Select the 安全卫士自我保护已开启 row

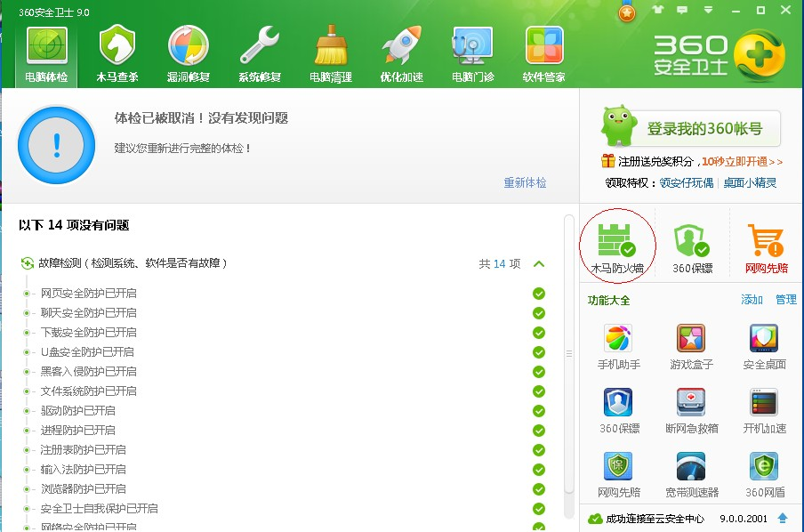(285, 508)
